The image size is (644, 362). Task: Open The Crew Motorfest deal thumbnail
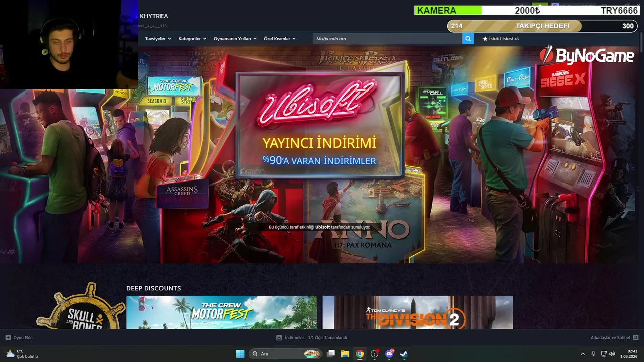(x=222, y=312)
